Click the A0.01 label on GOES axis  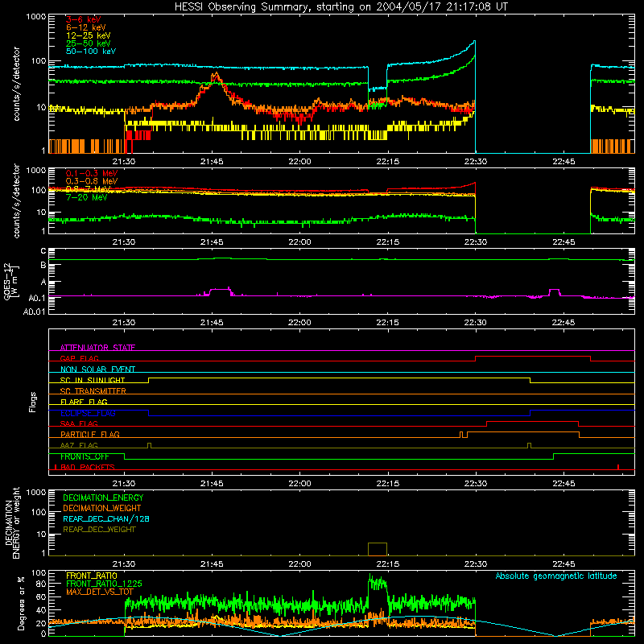pos(35,312)
